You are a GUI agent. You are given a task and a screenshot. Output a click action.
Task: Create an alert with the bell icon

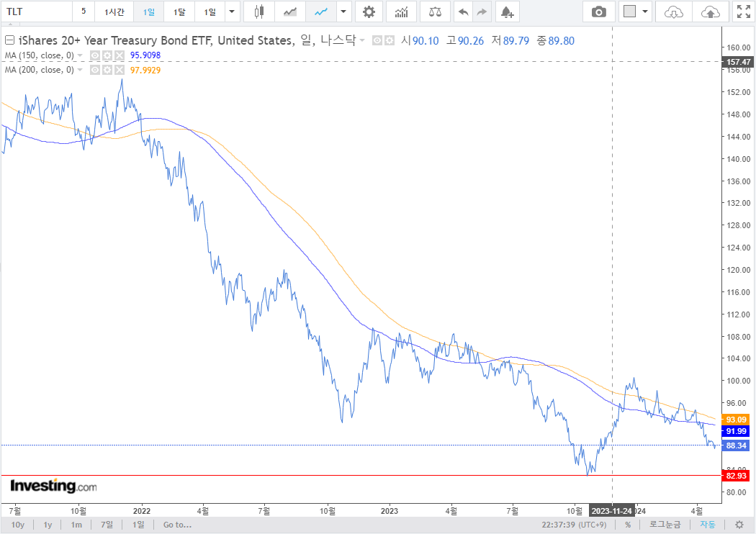click(507, 12)
